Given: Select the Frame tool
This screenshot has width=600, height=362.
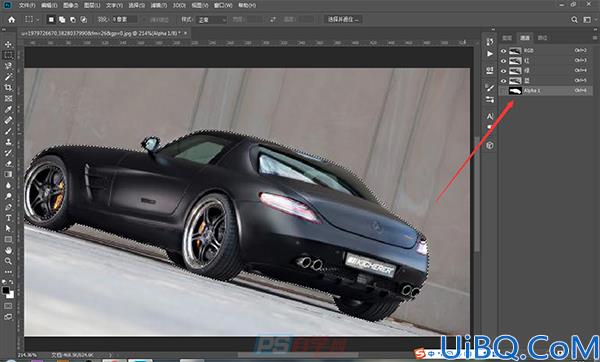Looking at the screenshot, I should tap(8, 98).
